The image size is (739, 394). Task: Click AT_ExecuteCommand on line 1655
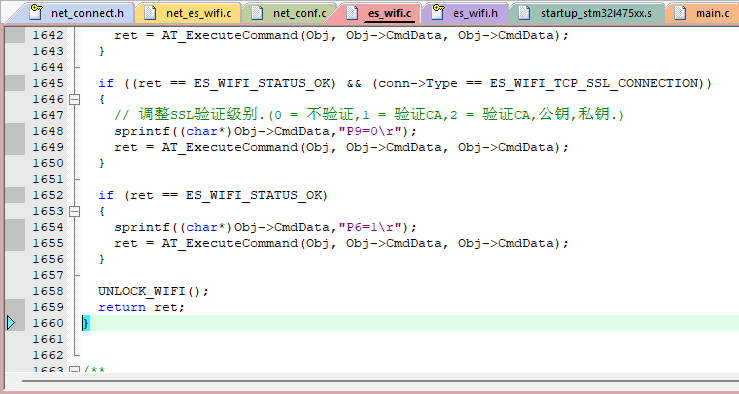pos(230,244)
